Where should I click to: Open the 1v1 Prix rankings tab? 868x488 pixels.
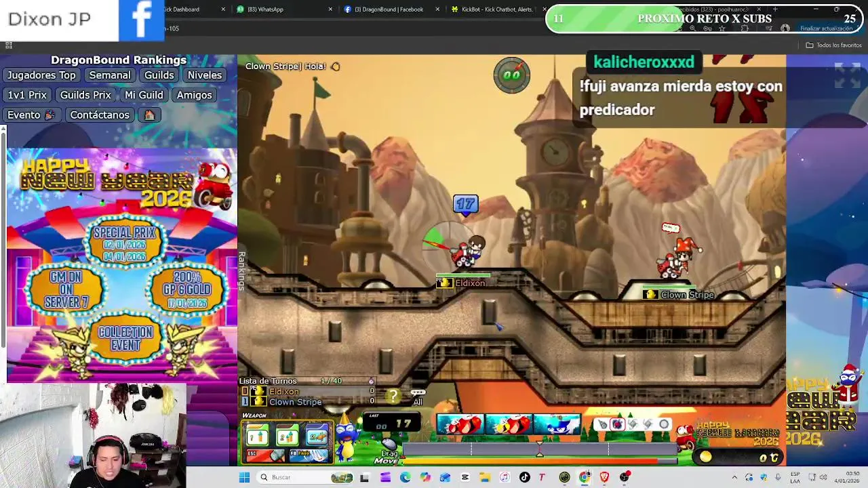tap(27, 95)
